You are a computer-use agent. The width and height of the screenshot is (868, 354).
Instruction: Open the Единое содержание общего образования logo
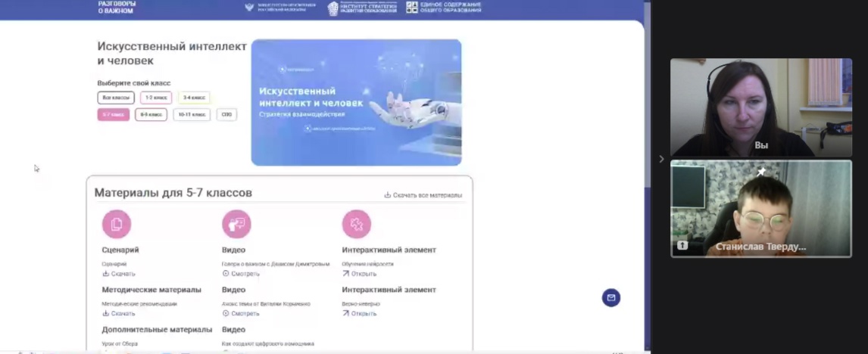tap(443, 8)
